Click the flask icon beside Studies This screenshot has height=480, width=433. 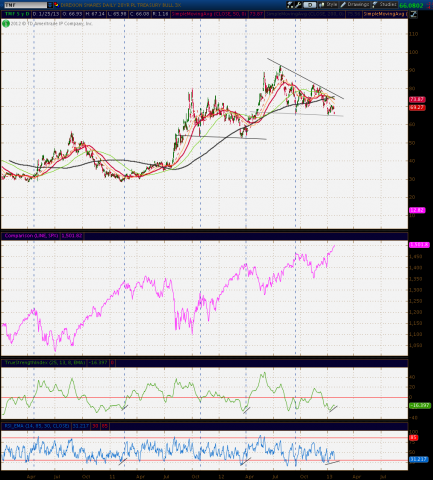tap(375, 5)
